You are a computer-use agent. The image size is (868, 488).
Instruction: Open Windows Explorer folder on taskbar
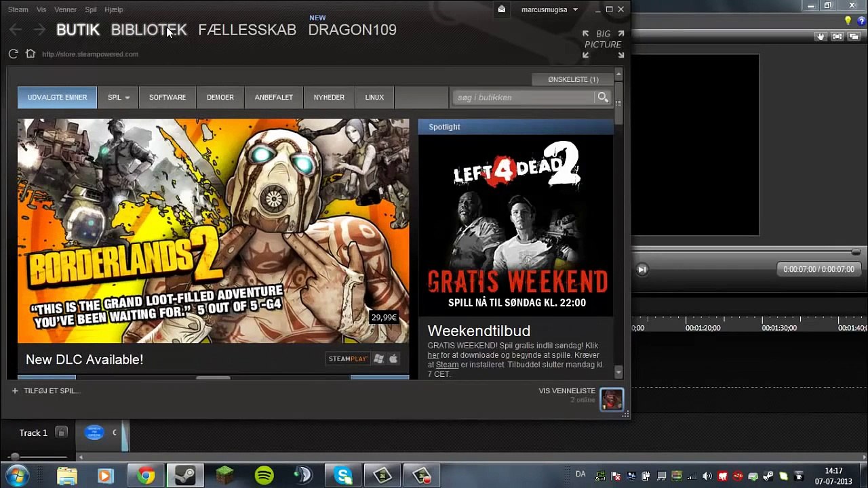coord(66,476)
